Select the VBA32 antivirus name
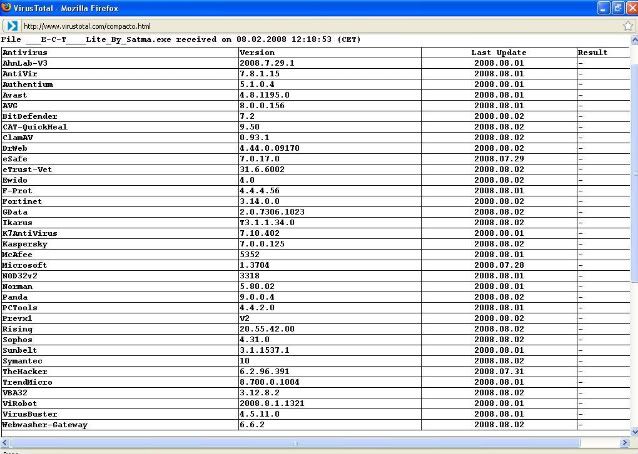The image size is (638, 454). (15, 393)
